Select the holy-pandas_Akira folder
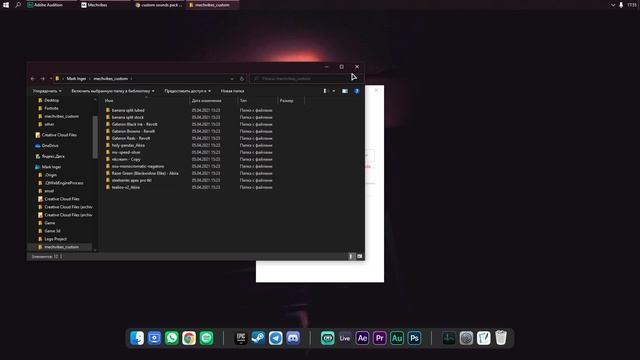 click(x=128, y=145)
